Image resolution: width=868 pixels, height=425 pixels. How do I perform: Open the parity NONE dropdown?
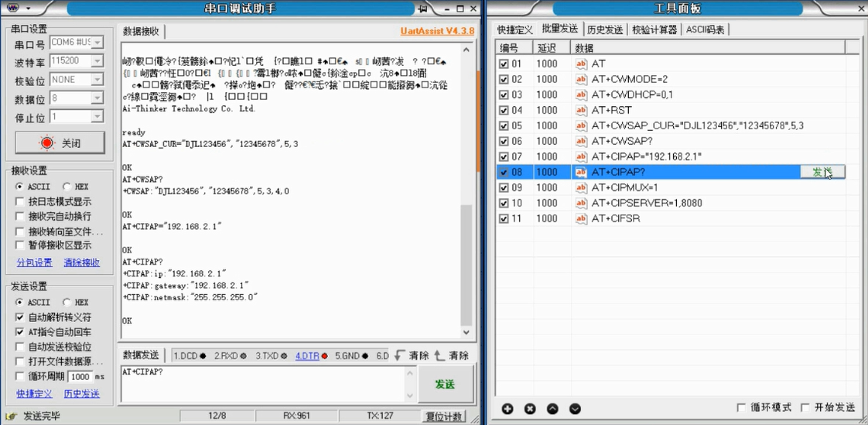tap(97, 80)
